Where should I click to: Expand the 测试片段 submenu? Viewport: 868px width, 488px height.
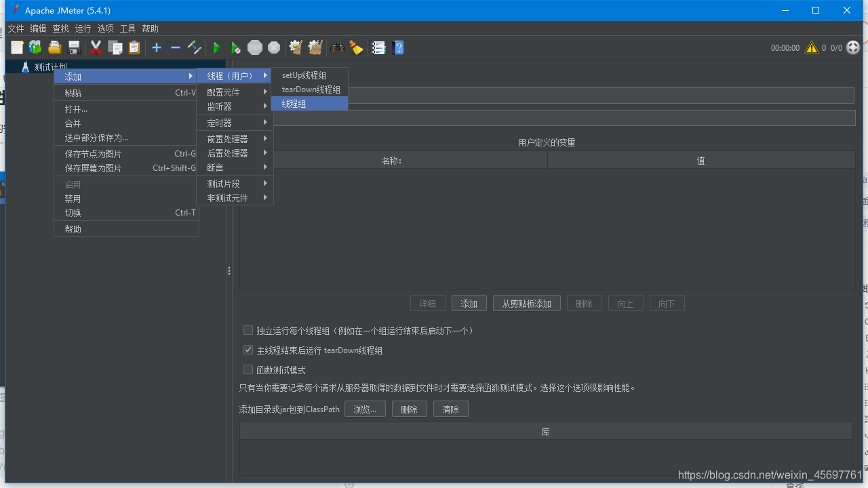(x=235, y=184)
